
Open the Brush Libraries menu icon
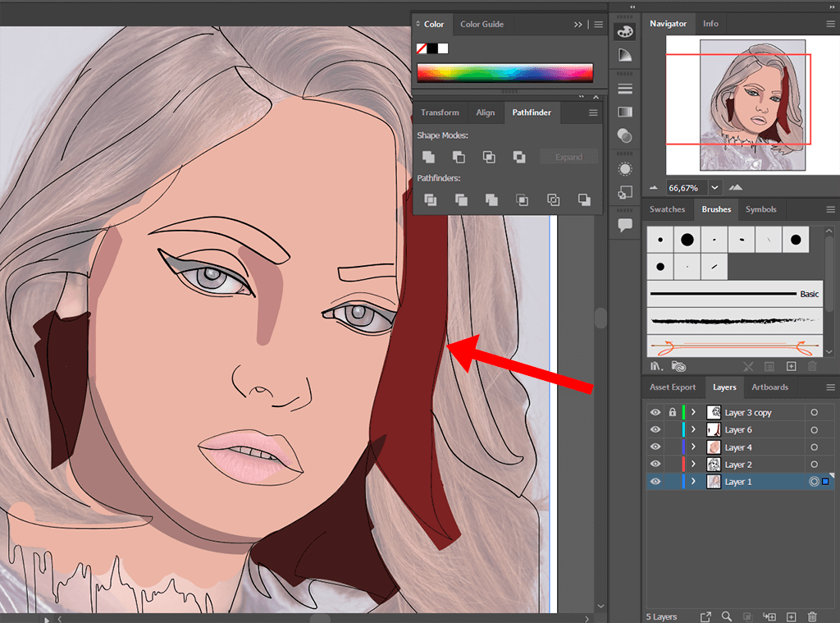point(656,367)
